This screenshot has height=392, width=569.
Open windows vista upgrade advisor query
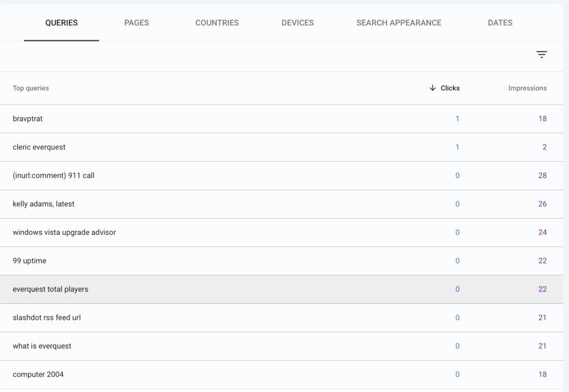pos(64,232)
